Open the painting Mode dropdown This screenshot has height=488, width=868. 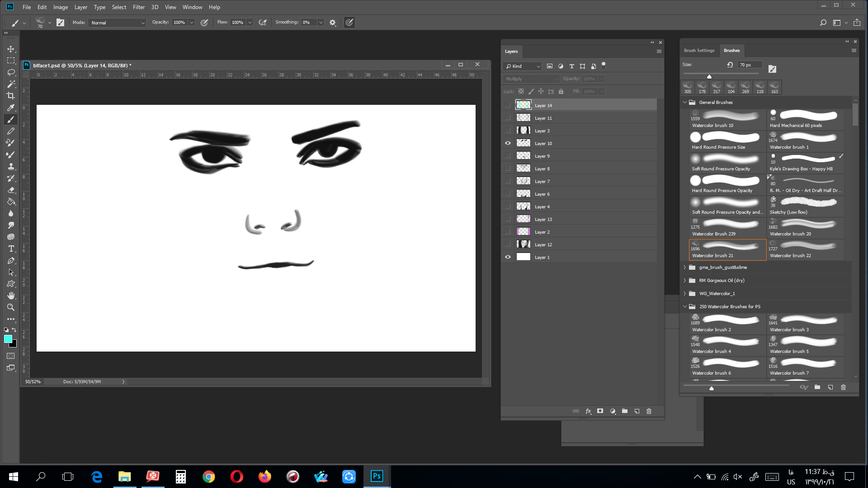click(x=117, y=23)
